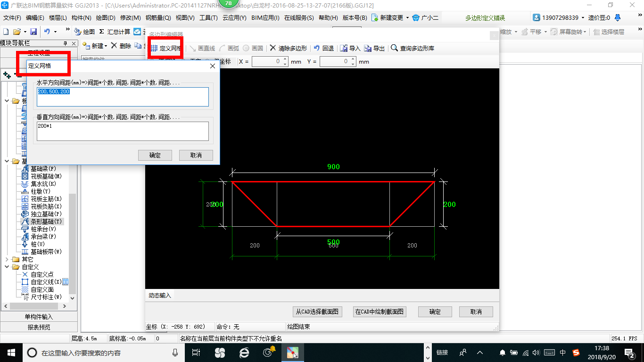
Task: Click the 广小二 assistant icon
Action: click(415, 18)
